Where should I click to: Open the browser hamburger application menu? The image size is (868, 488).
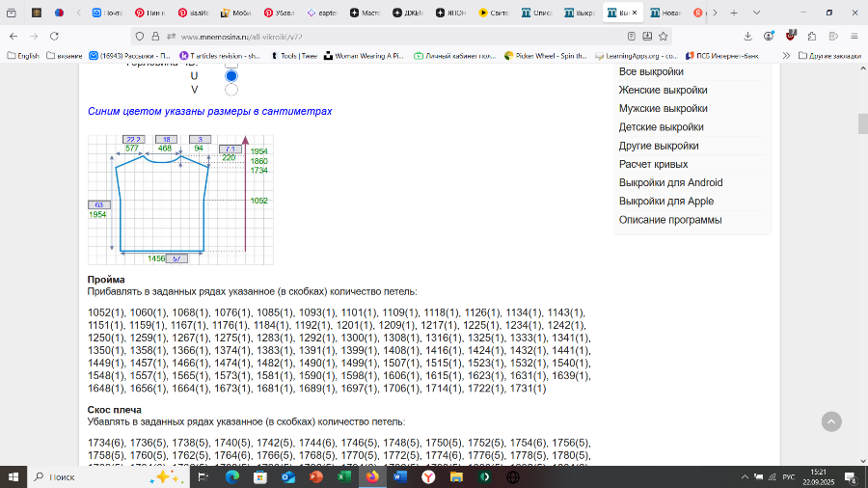(854, 36)
